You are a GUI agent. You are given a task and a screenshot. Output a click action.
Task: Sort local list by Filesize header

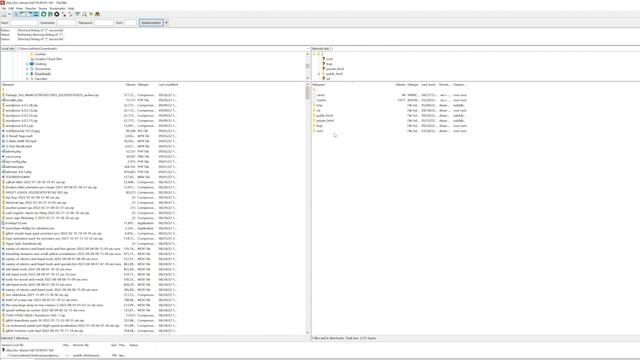coord(131,84)
